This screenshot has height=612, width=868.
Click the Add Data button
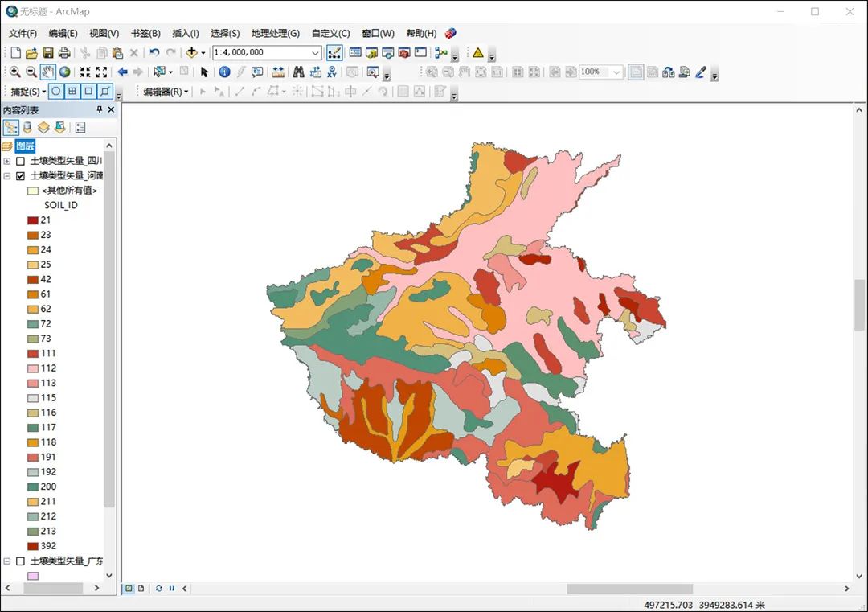(x=191, y=52)
